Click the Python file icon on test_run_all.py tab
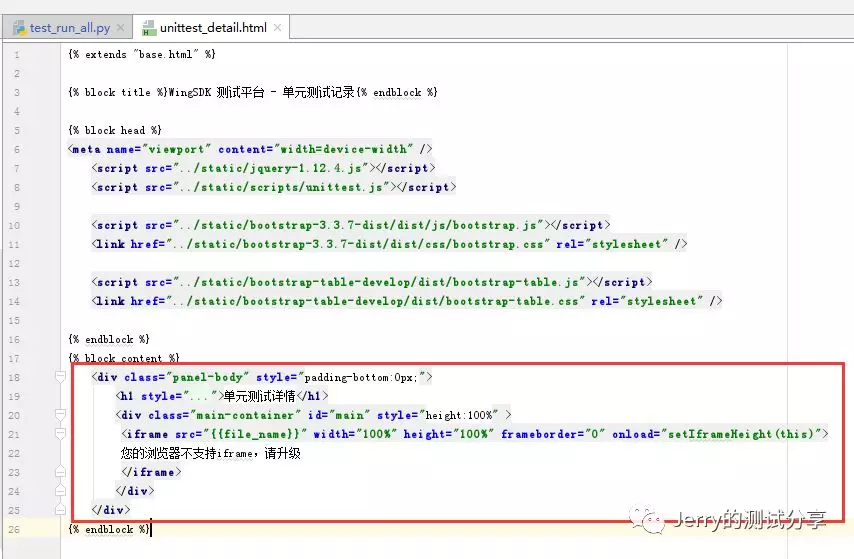 (x=20, y=28)
